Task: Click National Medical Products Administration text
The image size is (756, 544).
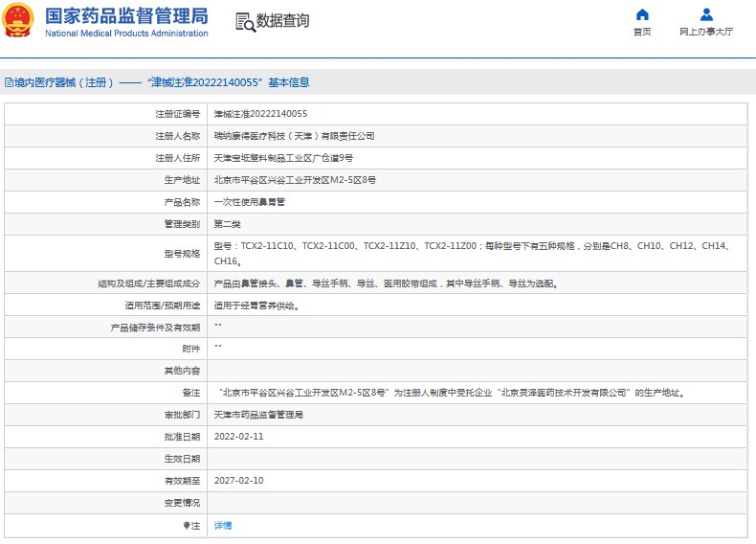Action: click(127, 34)
